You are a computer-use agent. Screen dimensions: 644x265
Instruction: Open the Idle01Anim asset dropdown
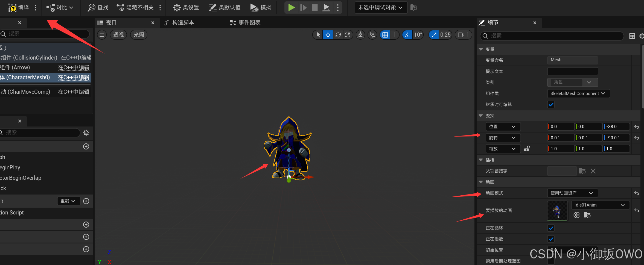point(601,205)
